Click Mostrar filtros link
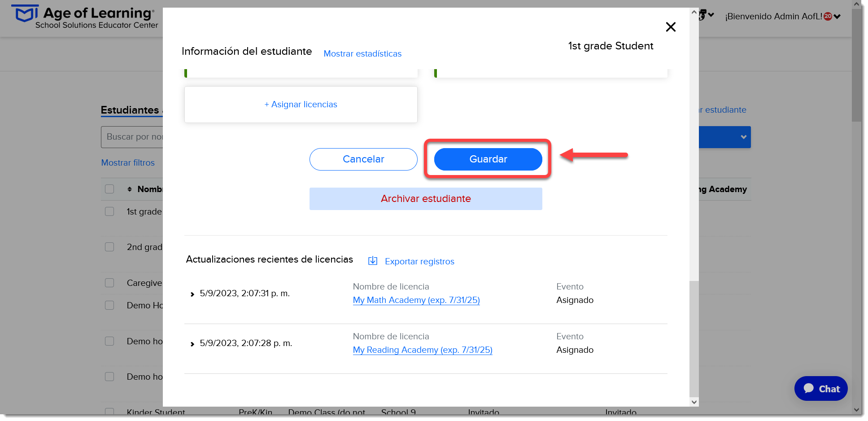This screenshot has height=421, width=868. click(128, 163)
